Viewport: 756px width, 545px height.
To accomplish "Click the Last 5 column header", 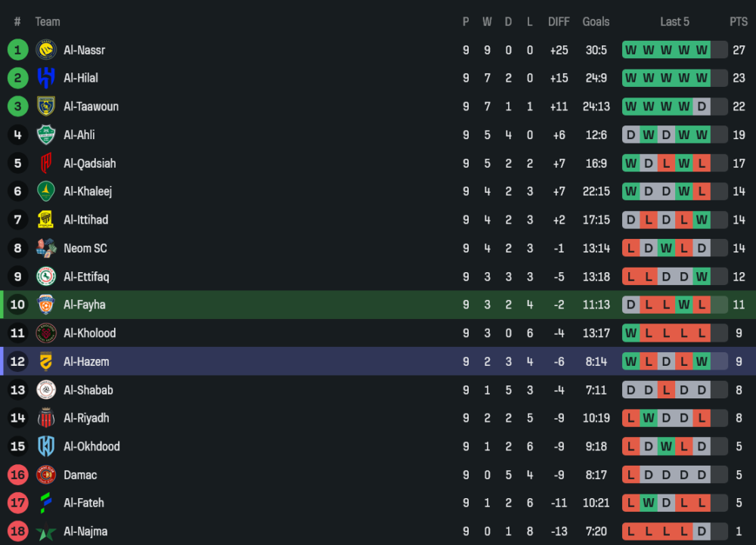I will (674, 22).
